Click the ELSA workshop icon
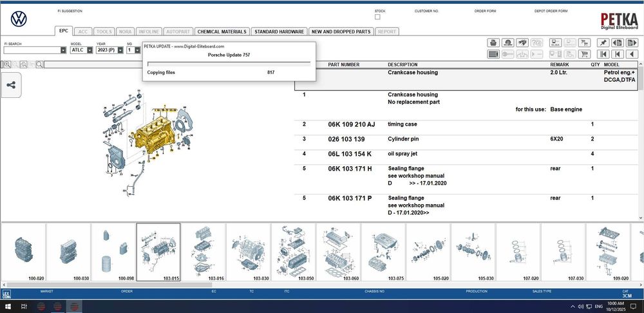 (556, 43)
